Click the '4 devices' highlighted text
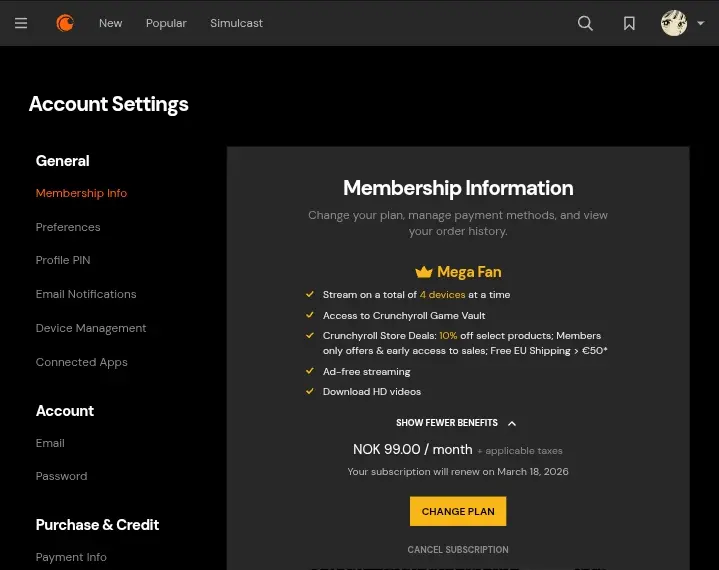719x570 pixels. click(442, 295)
